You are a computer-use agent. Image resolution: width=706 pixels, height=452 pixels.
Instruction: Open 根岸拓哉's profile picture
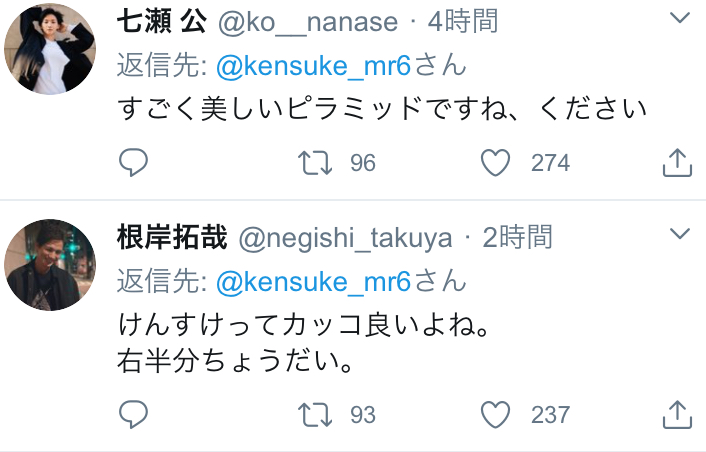50,264
